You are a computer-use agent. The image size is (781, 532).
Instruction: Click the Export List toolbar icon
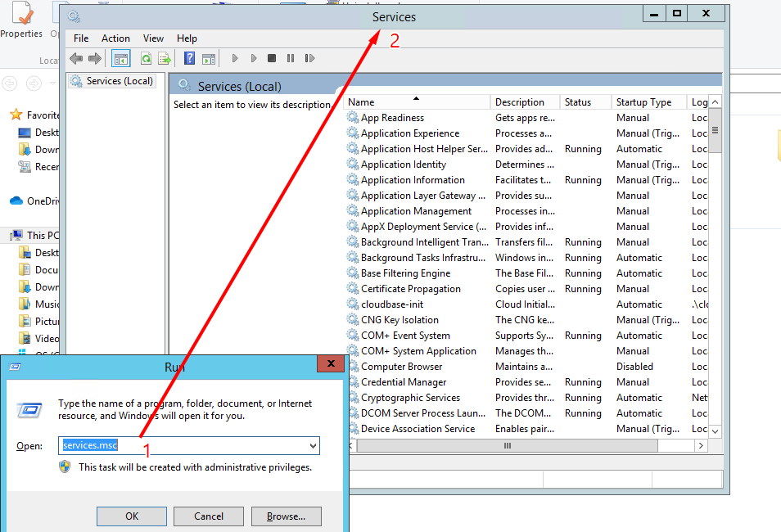[165, 58]
